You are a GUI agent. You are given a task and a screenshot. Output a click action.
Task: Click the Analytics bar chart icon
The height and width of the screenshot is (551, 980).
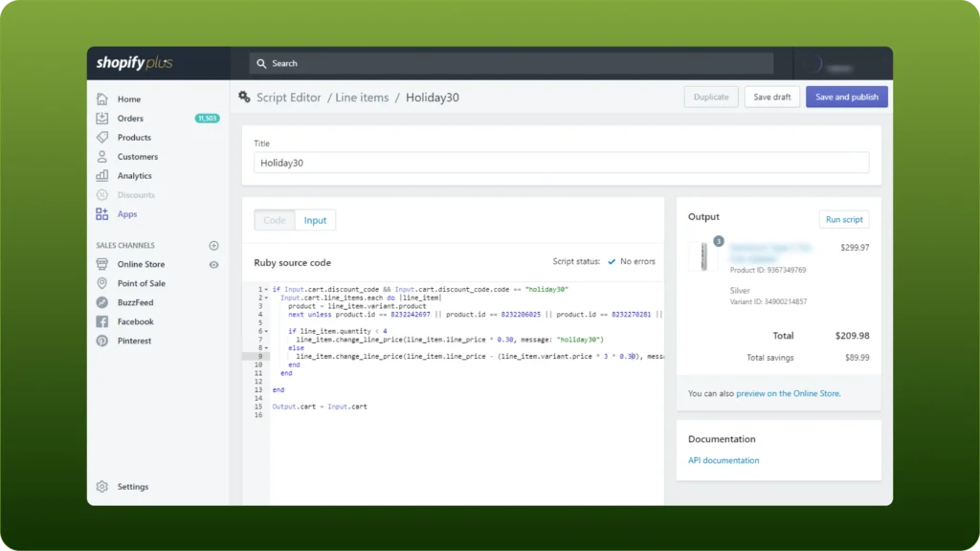point(102,176)
